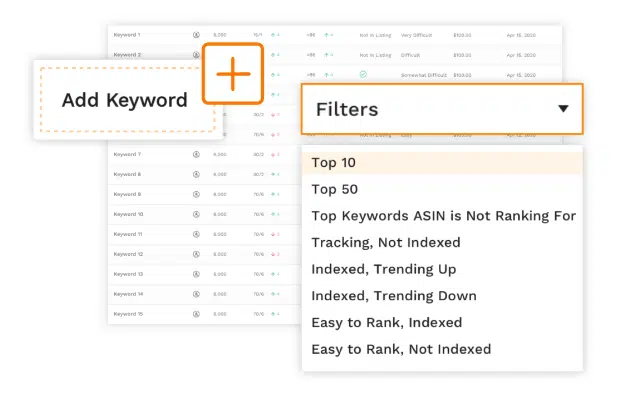Click the circular icon in Keyword 7 row
The height and width of the screenshot is (393, 623).
[196, 154]
